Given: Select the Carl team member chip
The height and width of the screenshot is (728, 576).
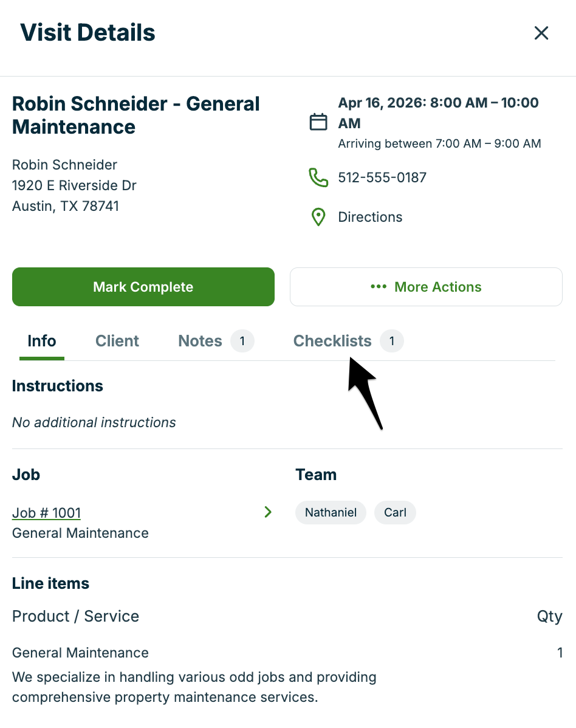Looking at the screenshot, I should tap(395, 512).
